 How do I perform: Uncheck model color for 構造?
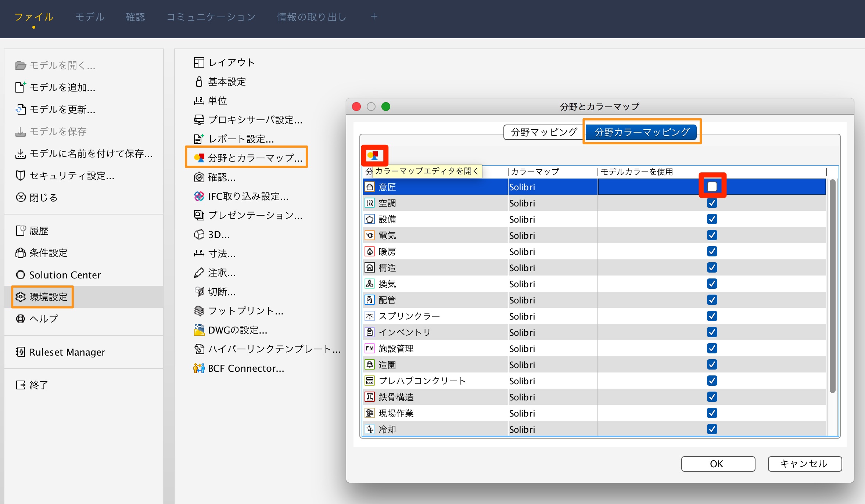(x=712, y=267)
